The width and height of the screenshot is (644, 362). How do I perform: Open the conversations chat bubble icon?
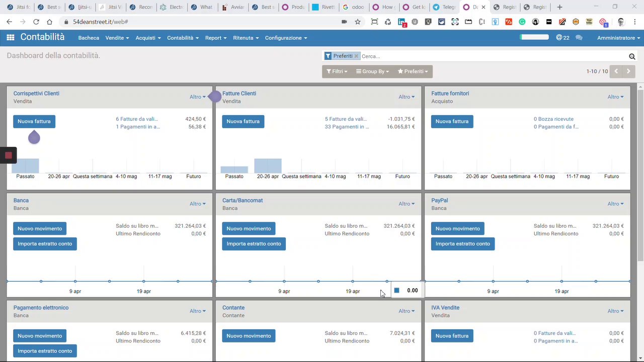coord(579,38)
